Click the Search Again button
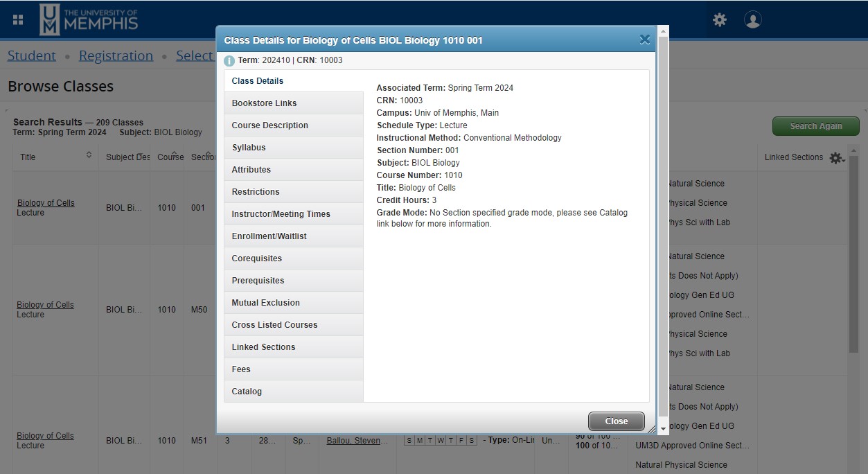 [x=815, y=126]
